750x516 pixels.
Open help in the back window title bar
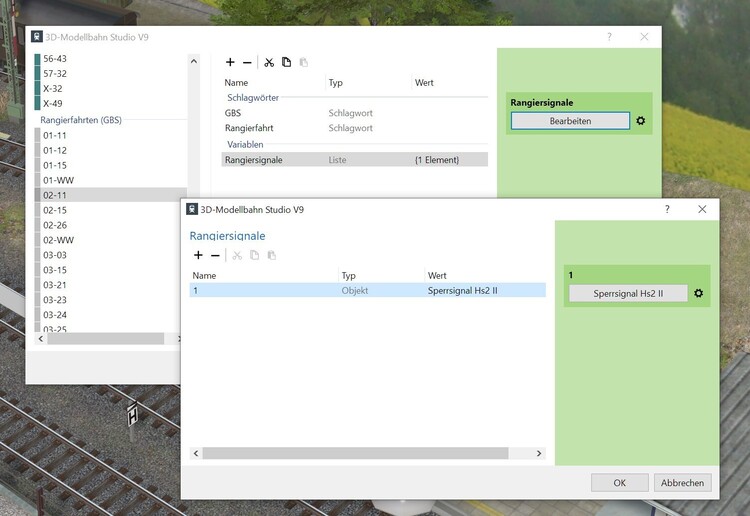click(609, 37)
